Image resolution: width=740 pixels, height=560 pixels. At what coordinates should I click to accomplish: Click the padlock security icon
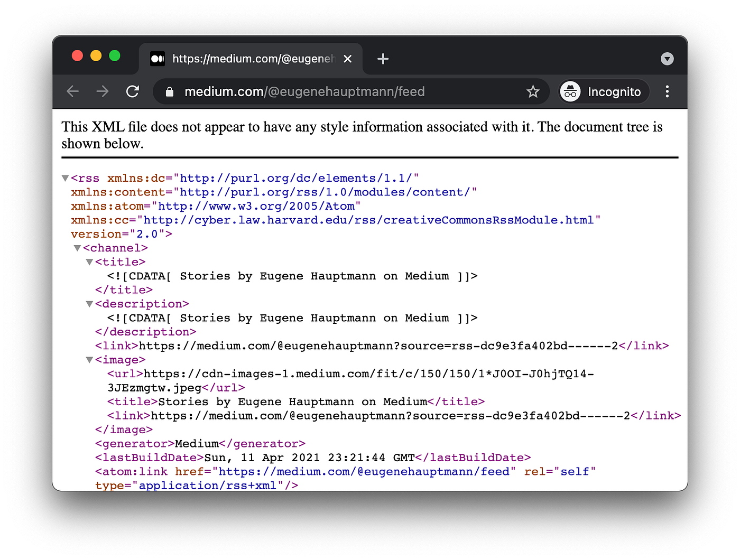pos(169,91)
